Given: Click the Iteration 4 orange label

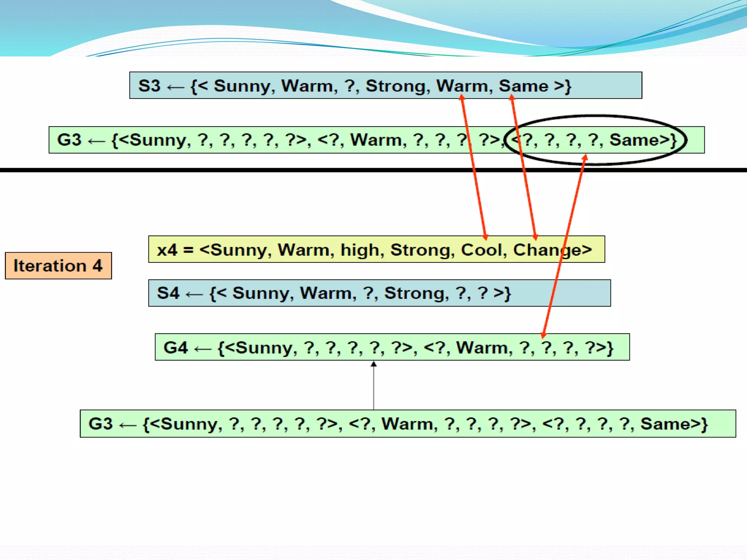Looking at the screenshot, I should click(58, 266).
